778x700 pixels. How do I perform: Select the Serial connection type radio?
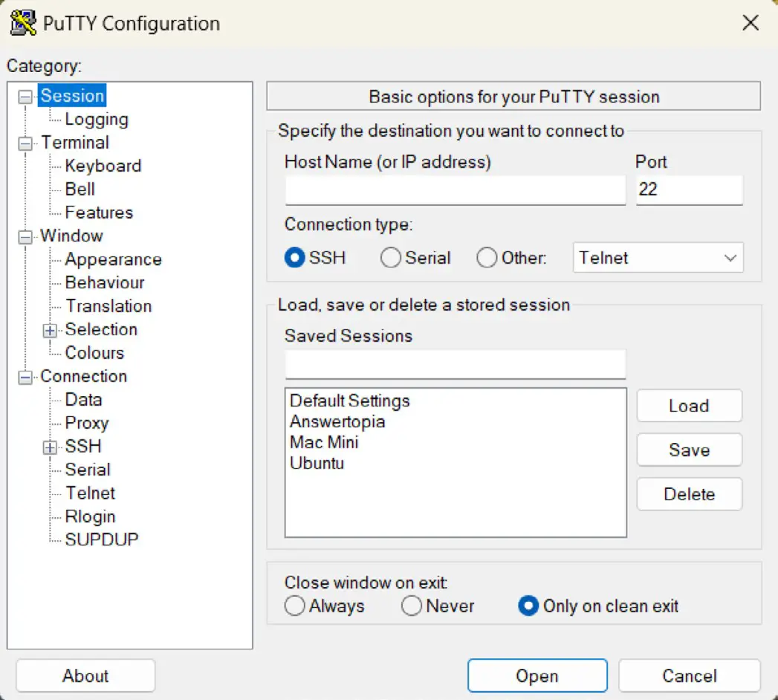[391, 258]
